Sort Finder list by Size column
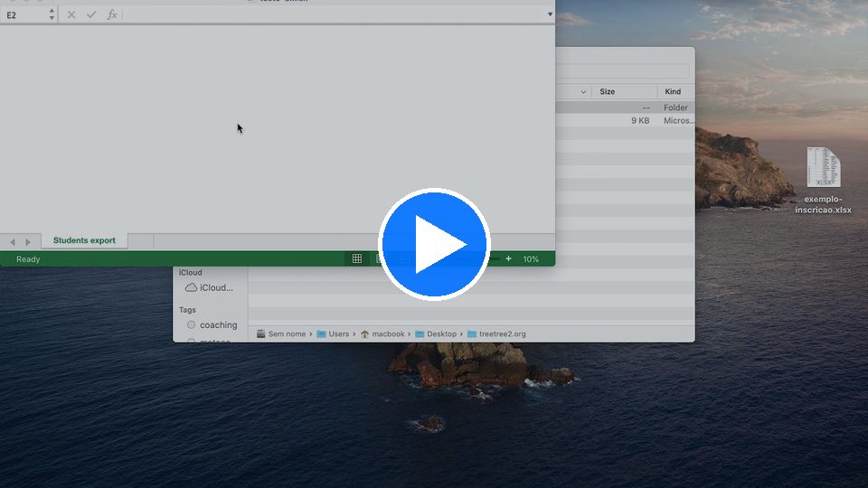This screenshot has height=488, width=868. (x=608, y=91)
